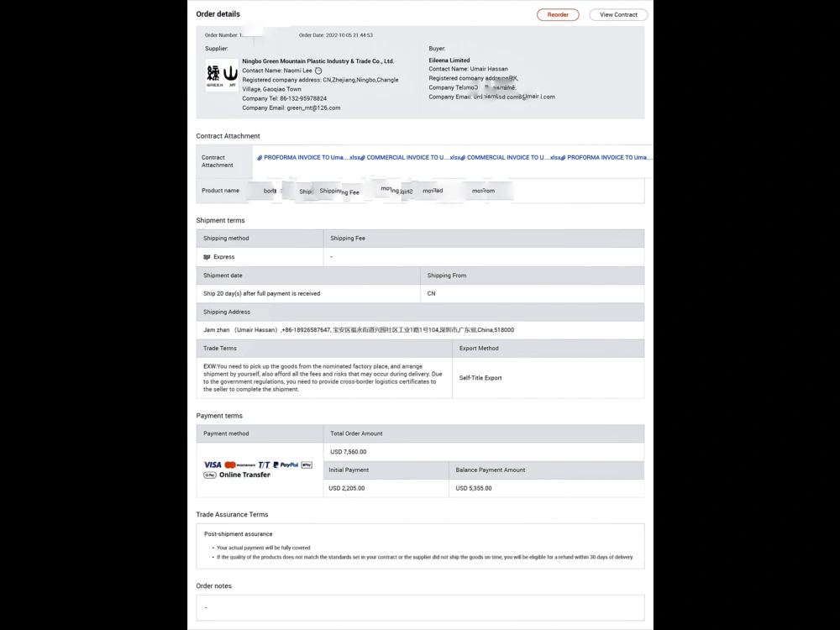Click total amount USD 7,560.00
The width and height of the screenshot is (840, 630).
pyautogui.click(x=349, y=452)
